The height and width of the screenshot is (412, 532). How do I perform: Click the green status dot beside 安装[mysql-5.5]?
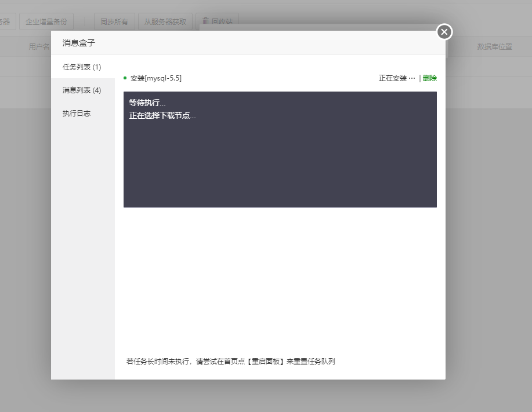coord(125,78)
